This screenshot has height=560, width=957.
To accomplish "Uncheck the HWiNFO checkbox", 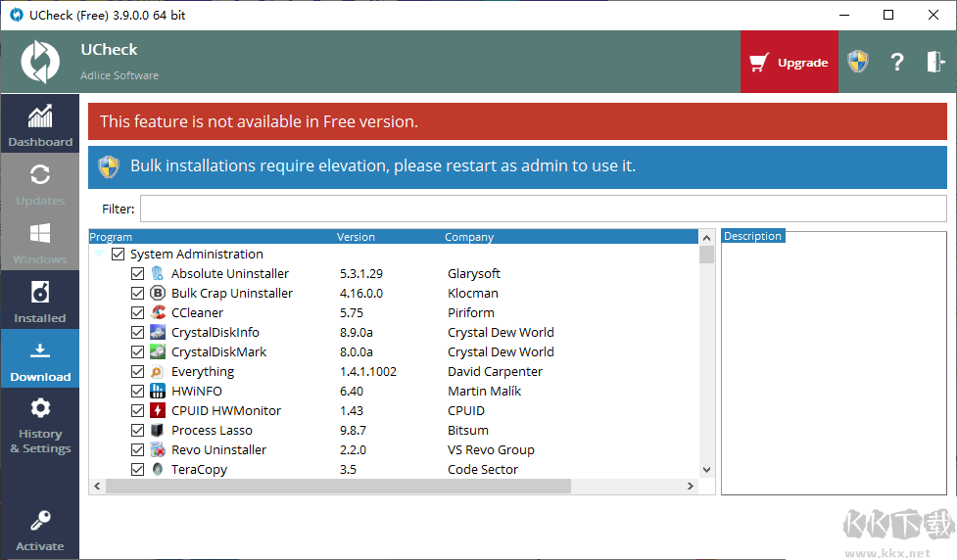I will tap(137, 391).
